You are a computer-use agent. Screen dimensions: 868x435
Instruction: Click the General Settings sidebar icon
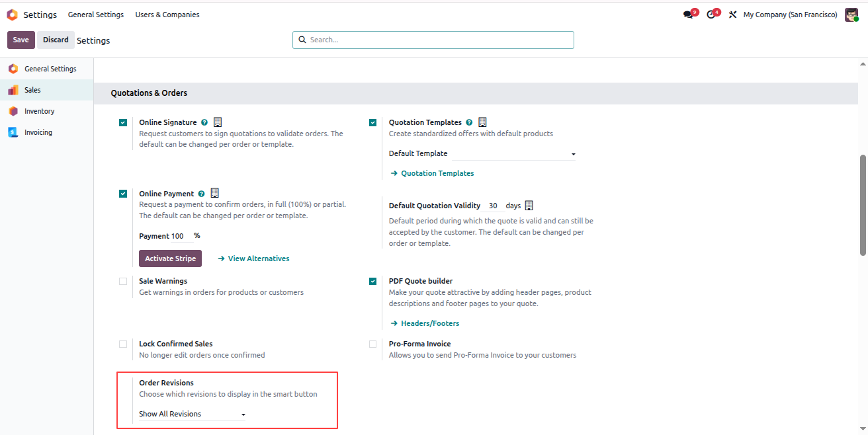(13, 69)
